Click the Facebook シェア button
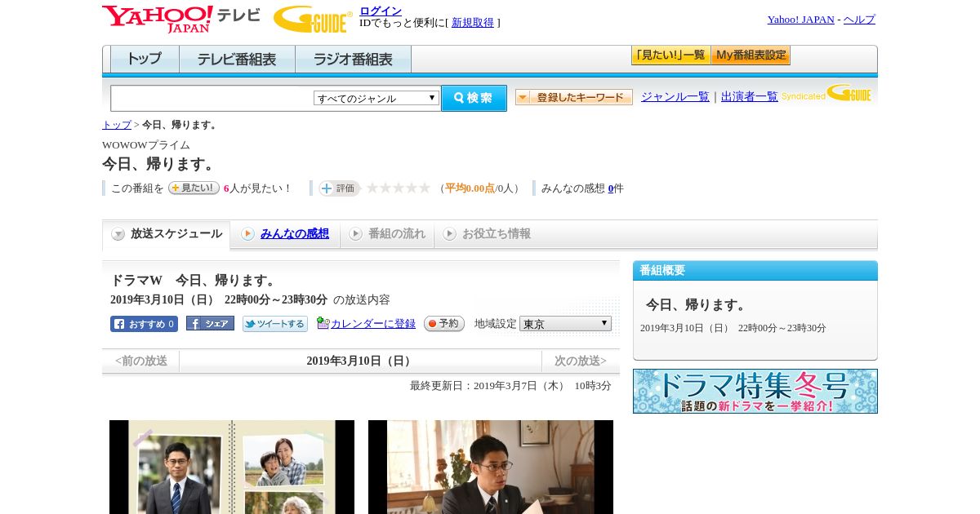Screen dimensions: 980x514 tap(210, 324)
